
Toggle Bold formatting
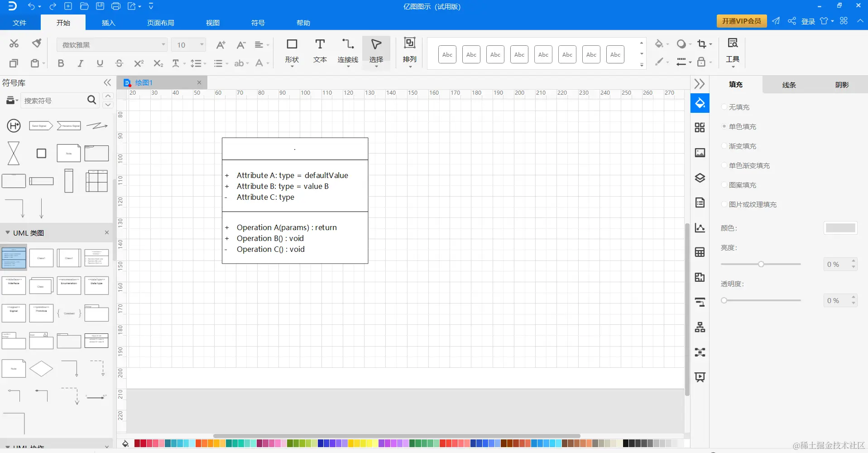(x=61, y=63)
